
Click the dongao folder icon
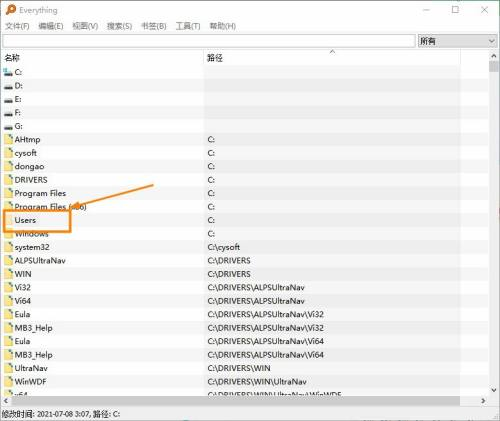8,166
